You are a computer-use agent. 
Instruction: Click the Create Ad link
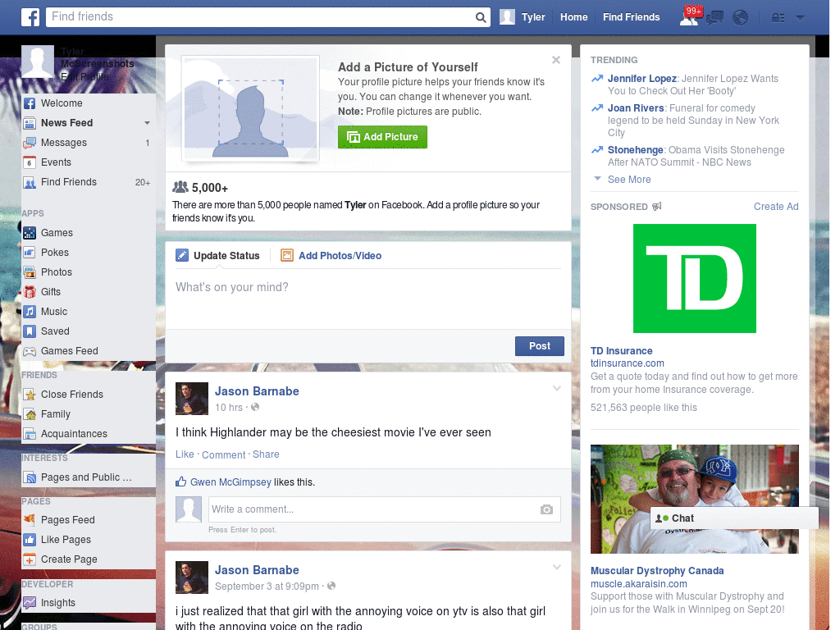click(x=776, y=207)
